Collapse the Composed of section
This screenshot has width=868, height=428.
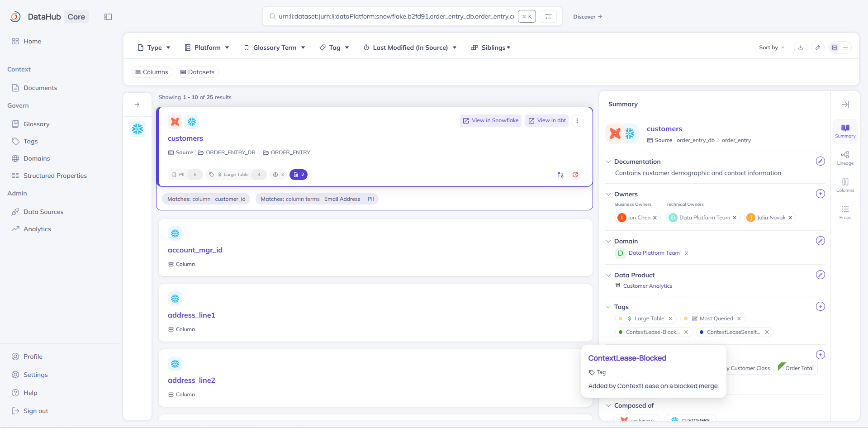(608, 405)
